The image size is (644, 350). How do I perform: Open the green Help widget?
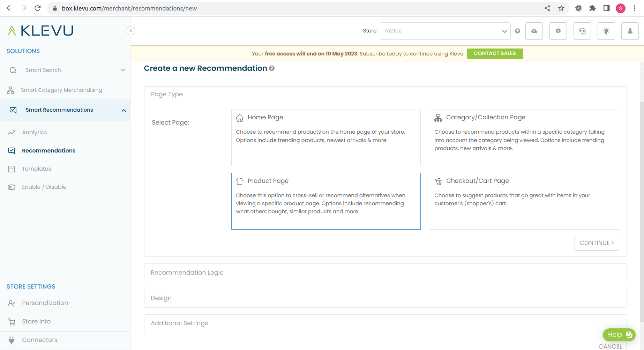point(619,335)
